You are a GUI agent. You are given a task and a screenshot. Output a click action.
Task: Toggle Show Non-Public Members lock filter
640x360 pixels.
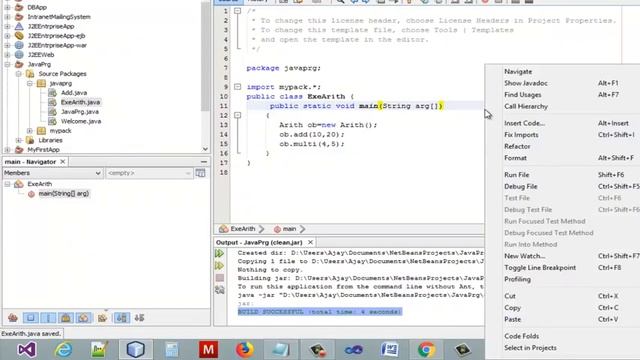click(x=66, y=318)
